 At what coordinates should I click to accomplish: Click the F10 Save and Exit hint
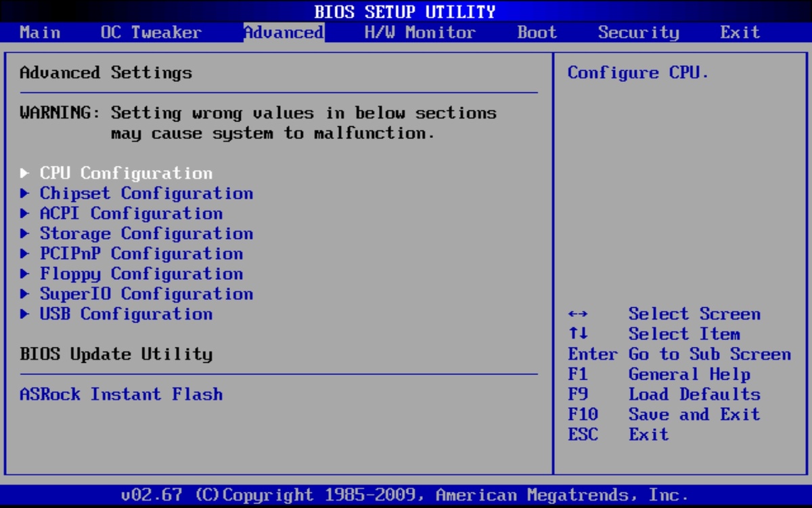[694, 415]
